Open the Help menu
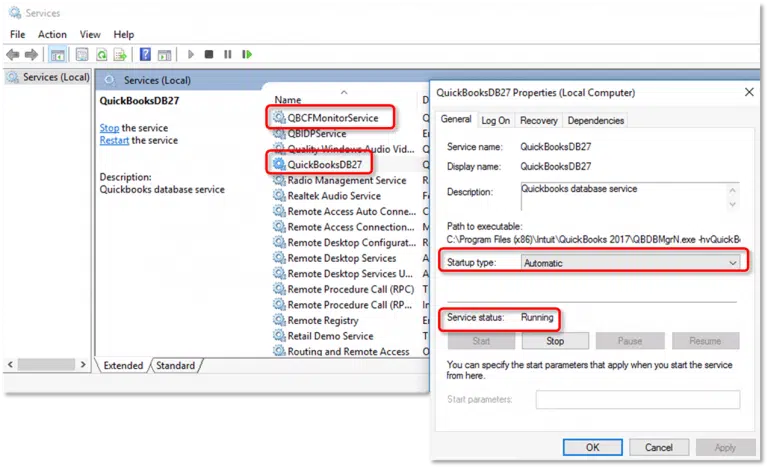Viewport: 768px width, 468px height. 124,34
